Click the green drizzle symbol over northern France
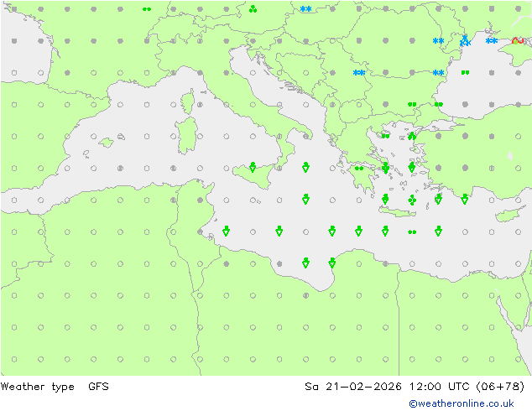Viewport: 532px width, 411px height. click(147, 9)
